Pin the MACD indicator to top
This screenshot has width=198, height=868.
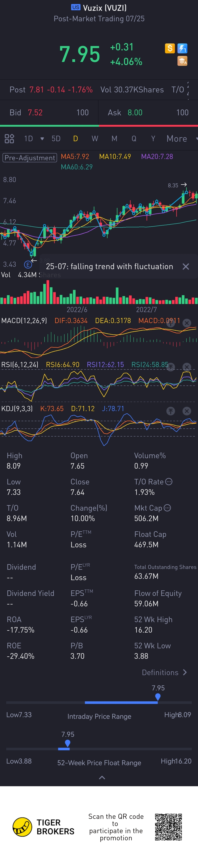tap(171, 323)
